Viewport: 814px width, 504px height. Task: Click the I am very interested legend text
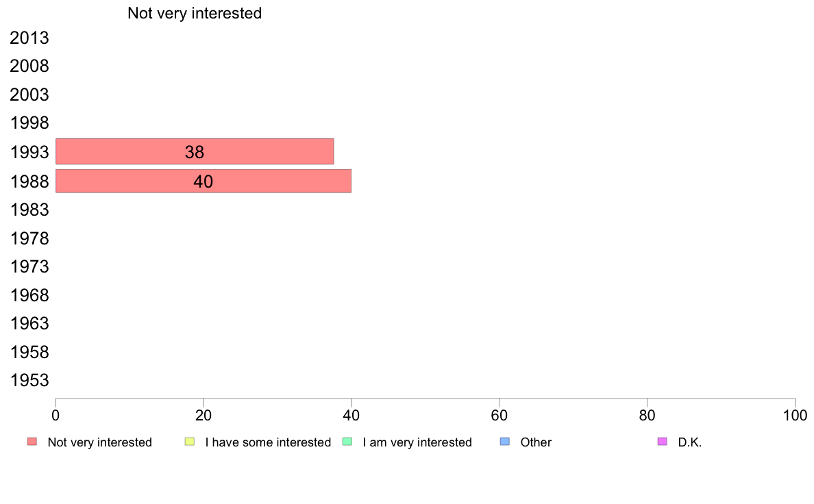click(417, 442)
